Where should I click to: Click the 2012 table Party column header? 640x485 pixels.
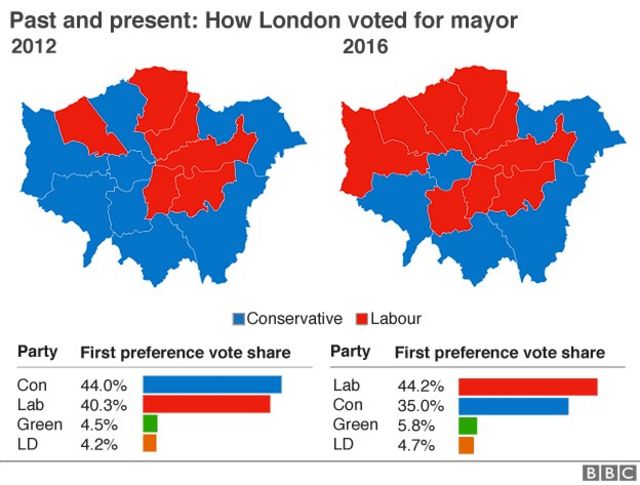click(37, 352)
